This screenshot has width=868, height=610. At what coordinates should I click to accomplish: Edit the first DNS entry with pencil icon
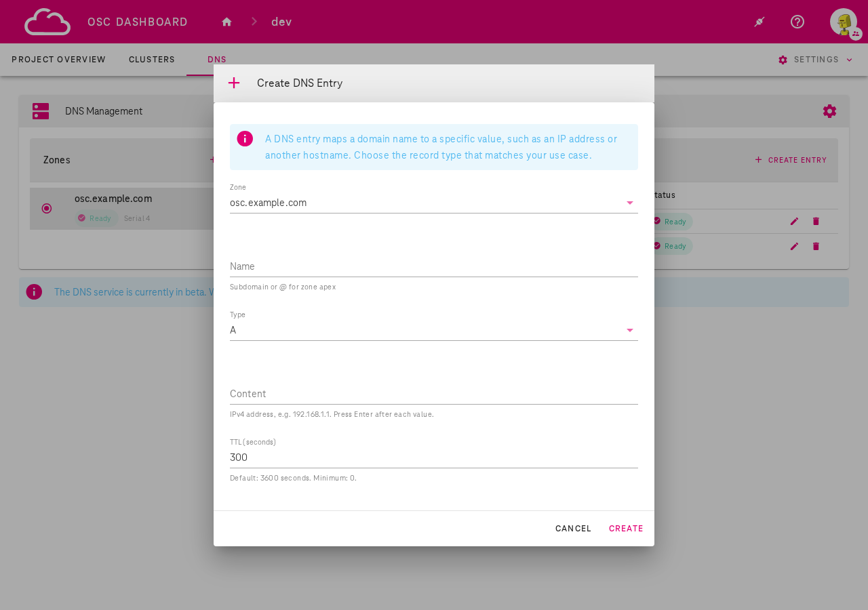[x=793, y=221]
